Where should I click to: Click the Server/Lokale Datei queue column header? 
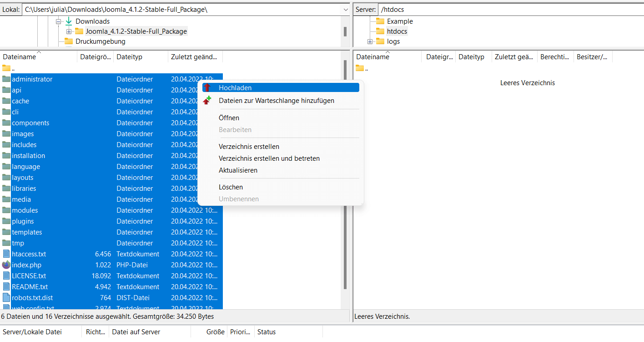coord(41,332)
